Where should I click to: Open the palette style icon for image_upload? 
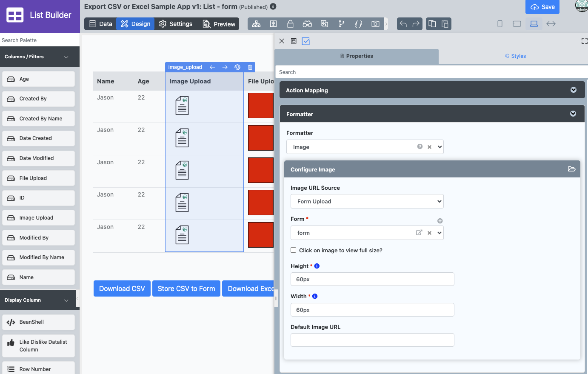(x=237, y=67)
